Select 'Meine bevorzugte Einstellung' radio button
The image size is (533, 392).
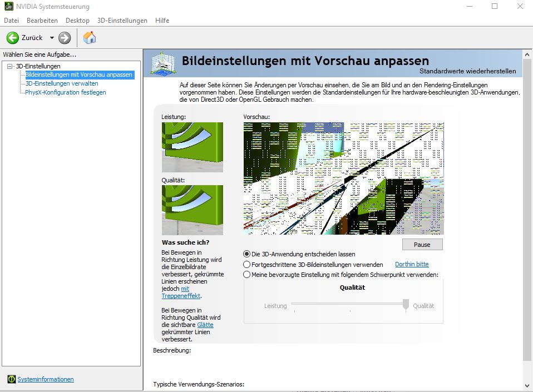click(247, 275)
